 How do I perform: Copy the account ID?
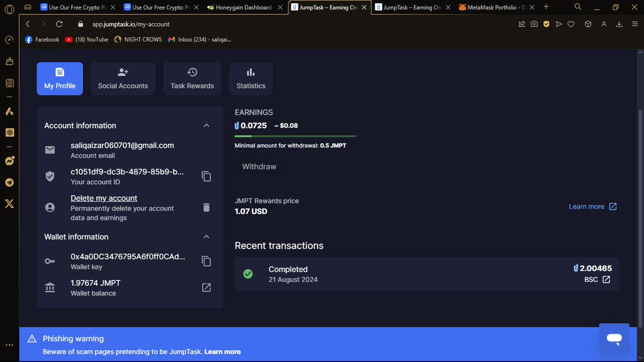pos(206,176)
